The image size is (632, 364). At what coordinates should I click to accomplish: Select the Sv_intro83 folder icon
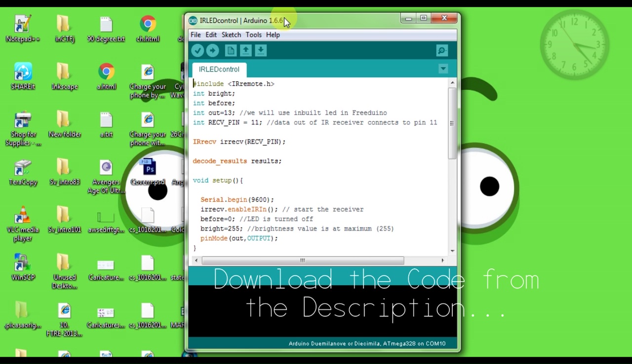click(x=65, y=172)
